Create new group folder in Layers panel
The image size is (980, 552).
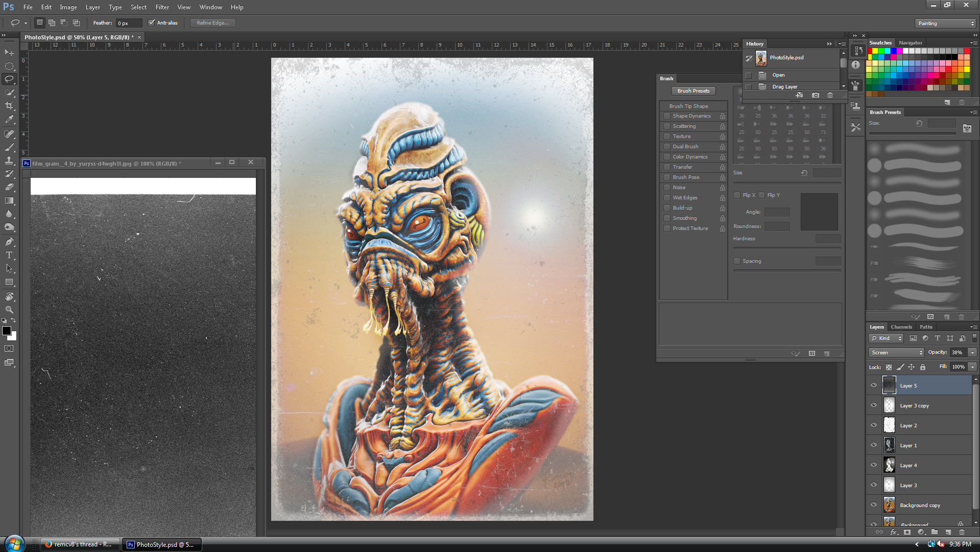pos(934,532)
